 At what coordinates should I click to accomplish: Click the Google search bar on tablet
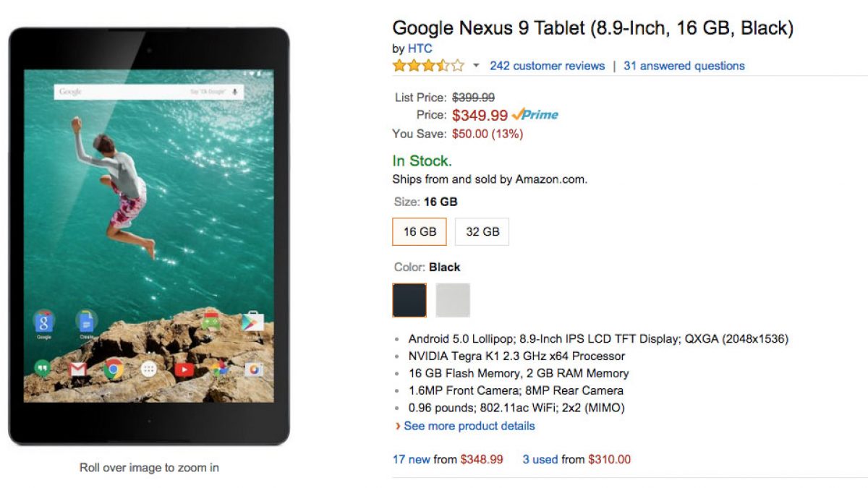click(148, 92)
